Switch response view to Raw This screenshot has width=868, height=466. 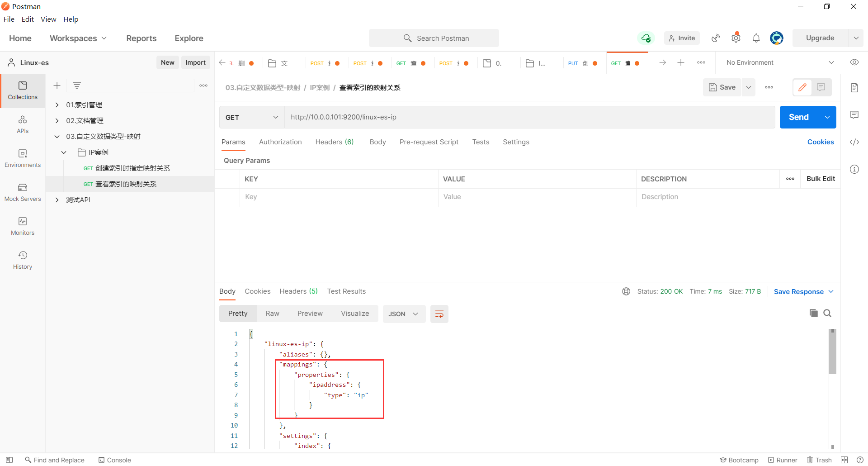click(x=272, y=314)
